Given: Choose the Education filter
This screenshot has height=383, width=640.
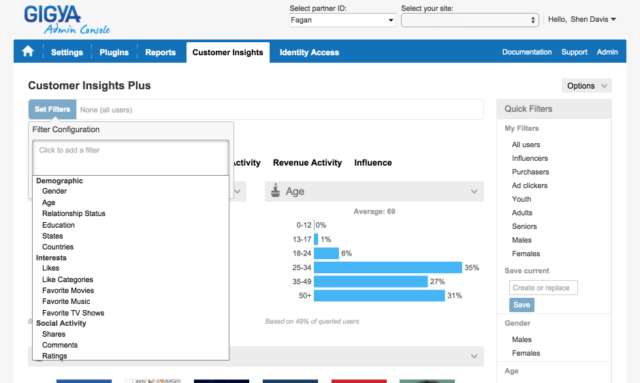Looking at the screenshot, I should pyautogui.click(x=58, y=225).
